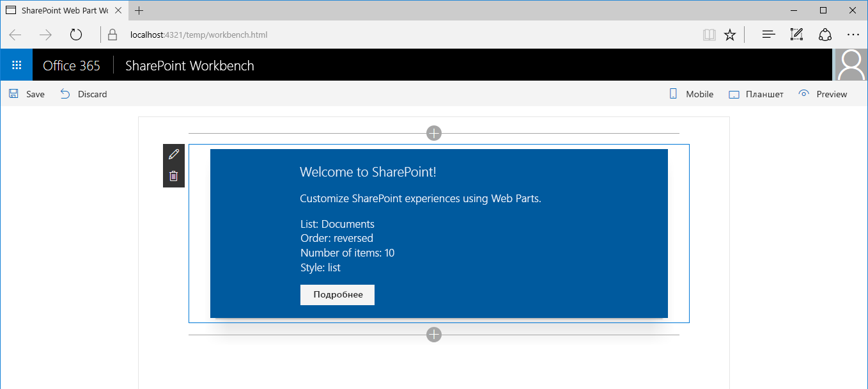Go back in the browser
Viewport: 868px width, 389px height.
tap(15, 35)
